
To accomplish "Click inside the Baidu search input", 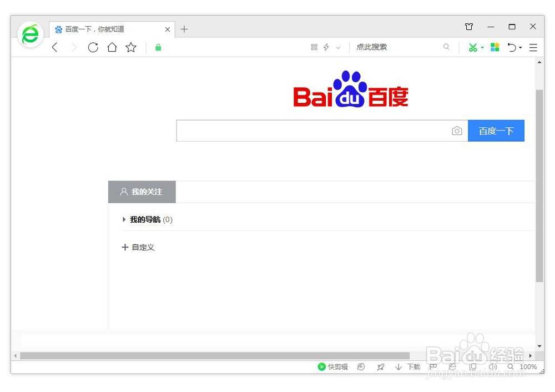I will tap(313, 130).
